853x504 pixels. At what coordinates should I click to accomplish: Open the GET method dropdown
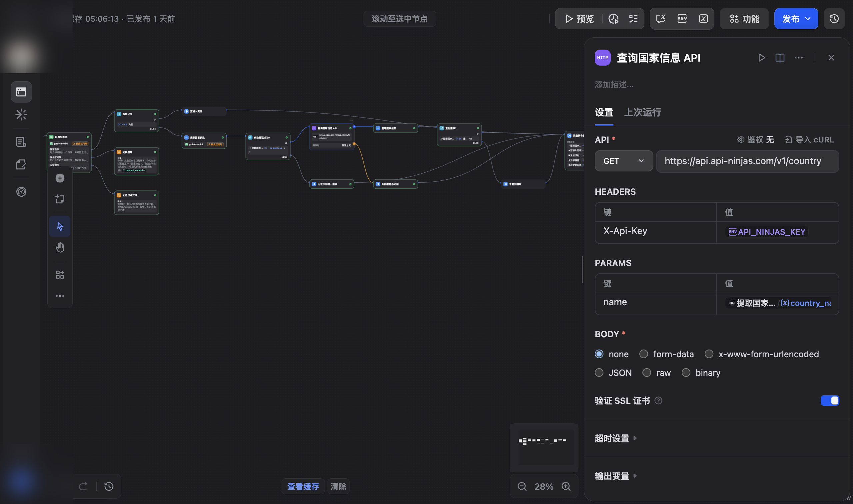[x=624, y=161]
